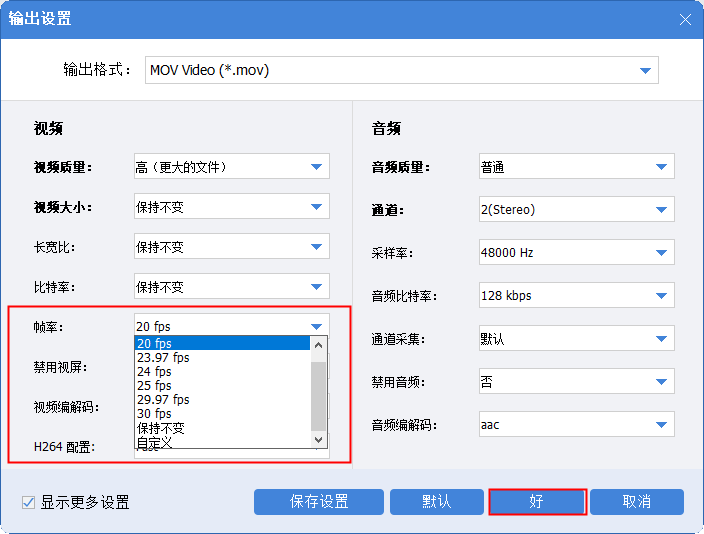Screen dimensions: 704x534
Task: Select the 24 fps option
Action: coord(222,371)
